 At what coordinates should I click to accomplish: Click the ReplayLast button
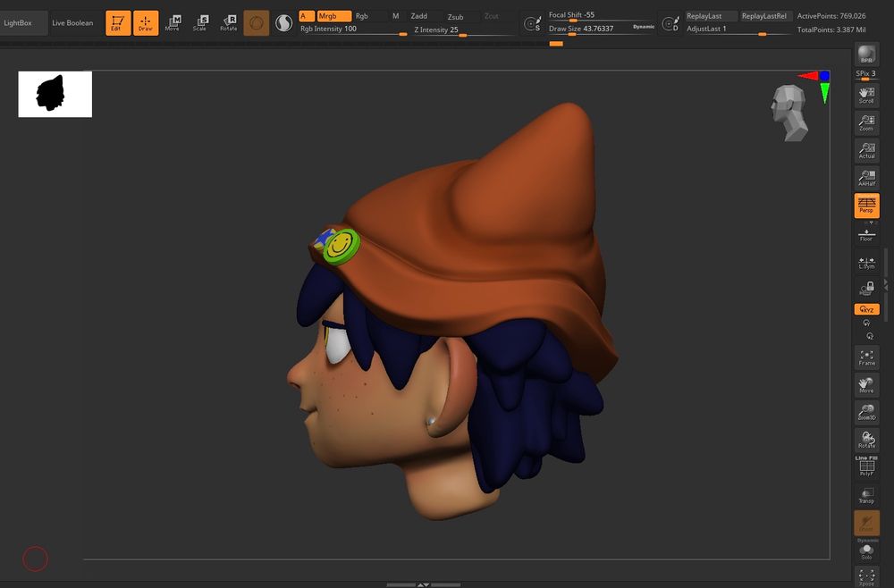pos(711,16)
